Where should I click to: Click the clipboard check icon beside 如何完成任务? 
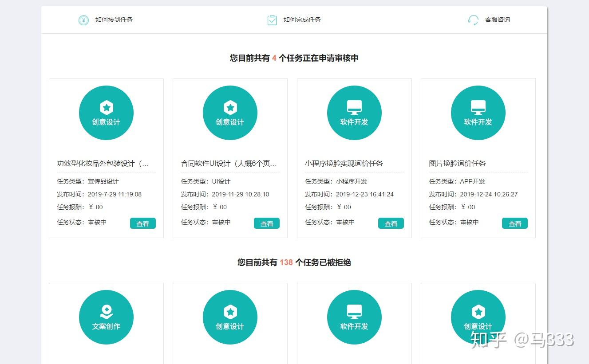click(x=272, y=20)
